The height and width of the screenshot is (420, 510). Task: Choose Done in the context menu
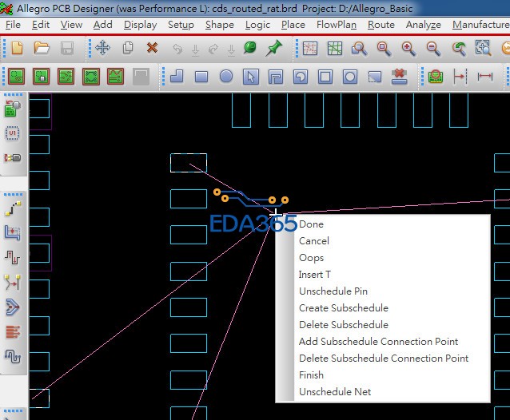point(311,224)
